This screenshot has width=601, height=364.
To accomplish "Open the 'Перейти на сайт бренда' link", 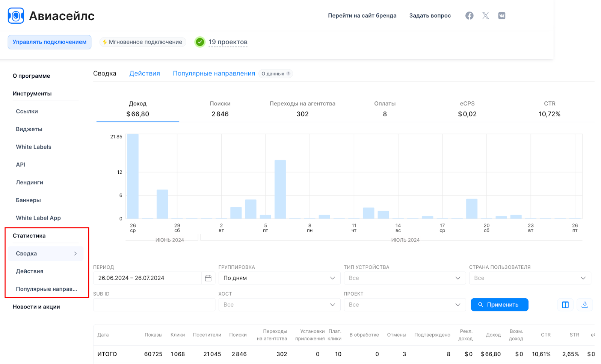I will click(362, 16).
